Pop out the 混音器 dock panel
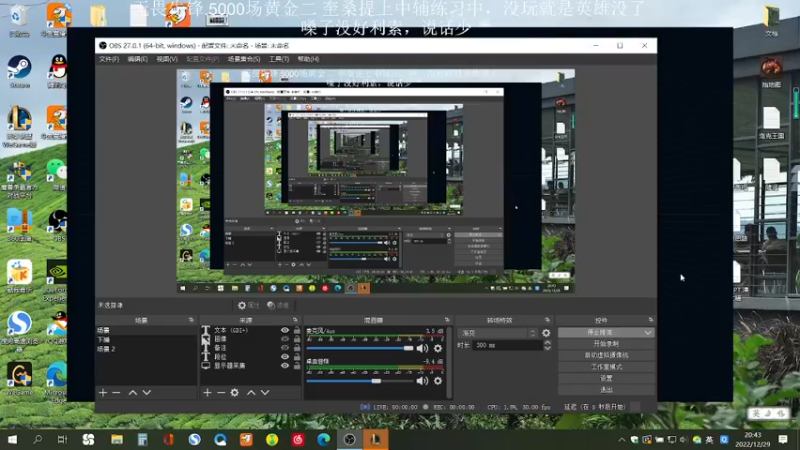Screen dimensions: 800x450 point(447,320)
